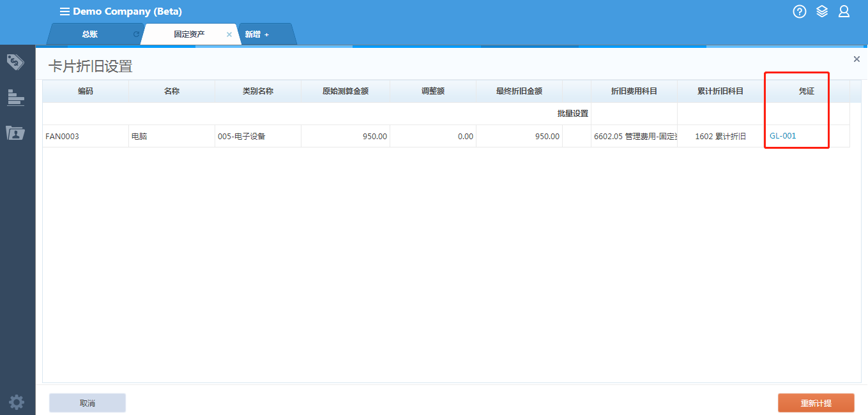Open the help question mark icon

click(800, 11)
